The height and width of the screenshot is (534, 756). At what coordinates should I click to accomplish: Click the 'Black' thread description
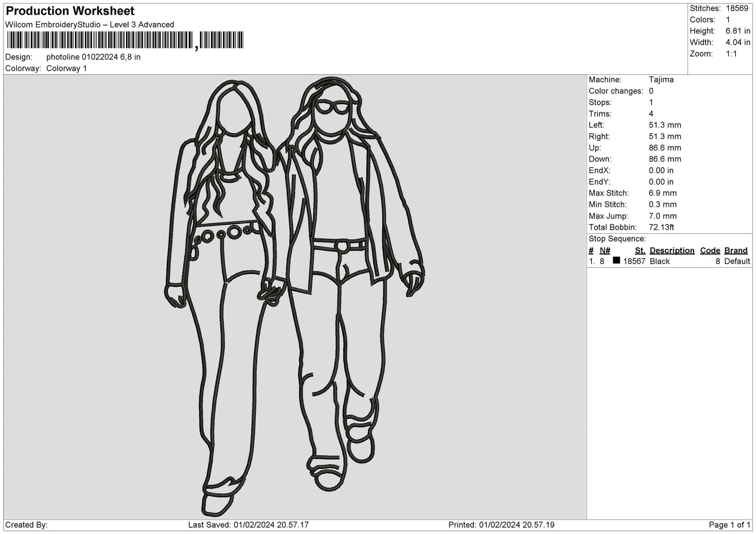[660, 262]
